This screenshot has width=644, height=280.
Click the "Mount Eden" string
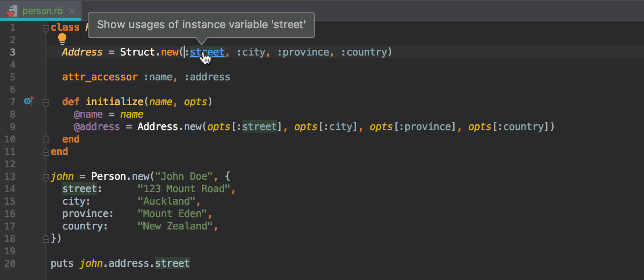pos(172,214)
